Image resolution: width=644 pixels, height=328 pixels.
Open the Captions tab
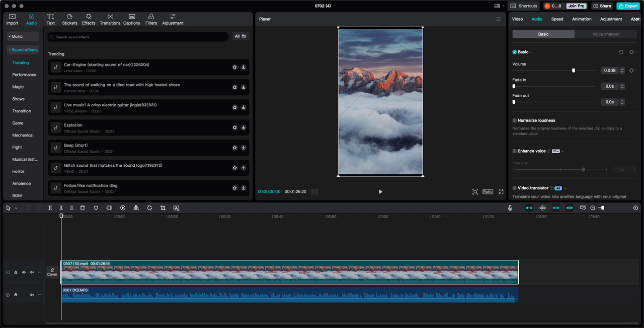(132, 20)
